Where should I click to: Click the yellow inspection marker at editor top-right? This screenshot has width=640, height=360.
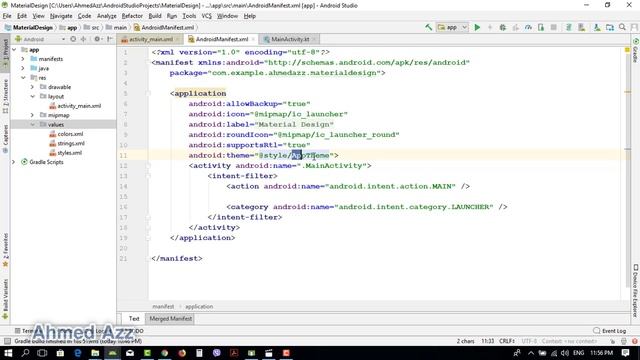[x=627, y=50]
